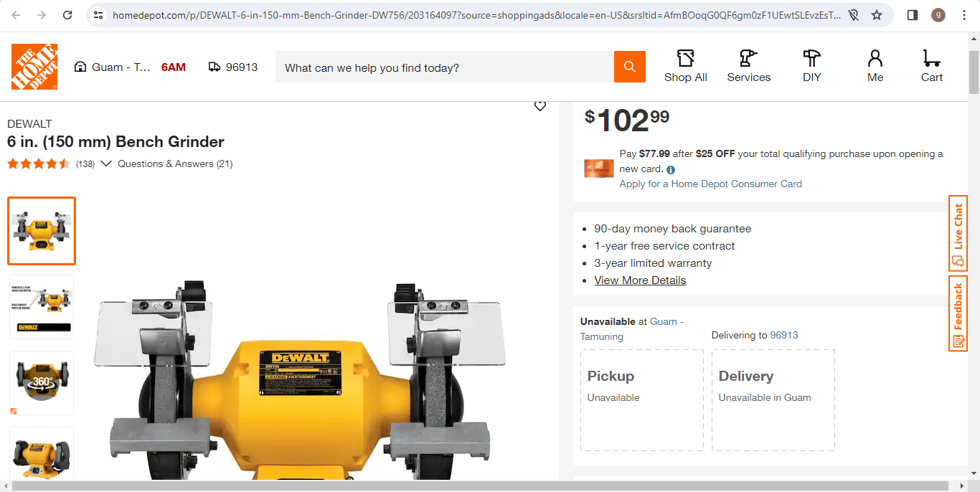Image resolution: width=980 pixels, height=492 pixels.
Task: Change delivery ZIP code 96913 in header
Action: tap(233, 67)
